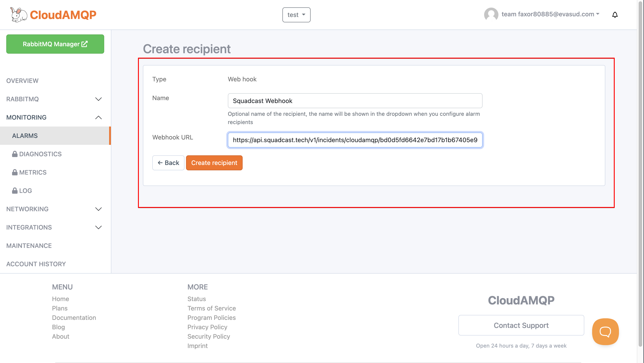Click the user avatar icon

point(491,15)
